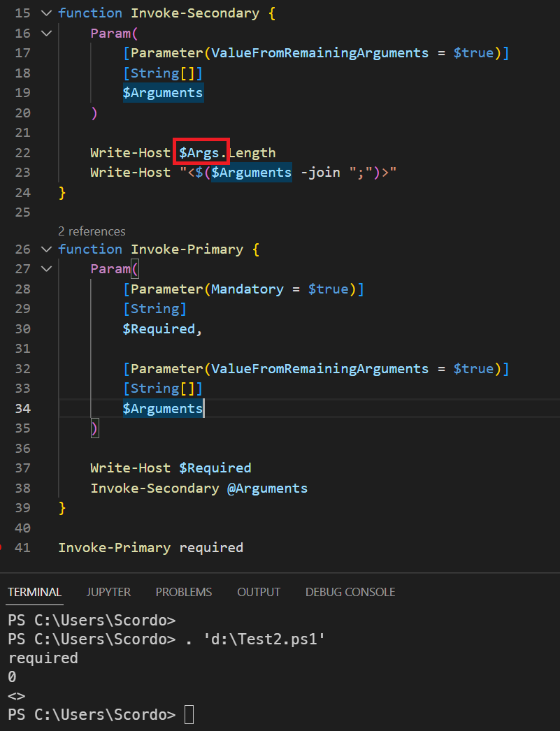Place cursor on $Required in line 37

(215, 468)
